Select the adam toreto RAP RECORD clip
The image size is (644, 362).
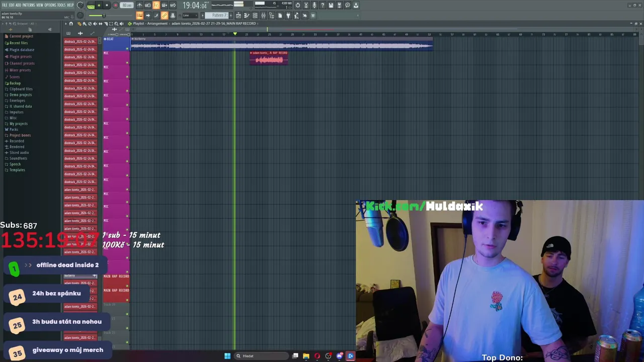tap(269, 58)
